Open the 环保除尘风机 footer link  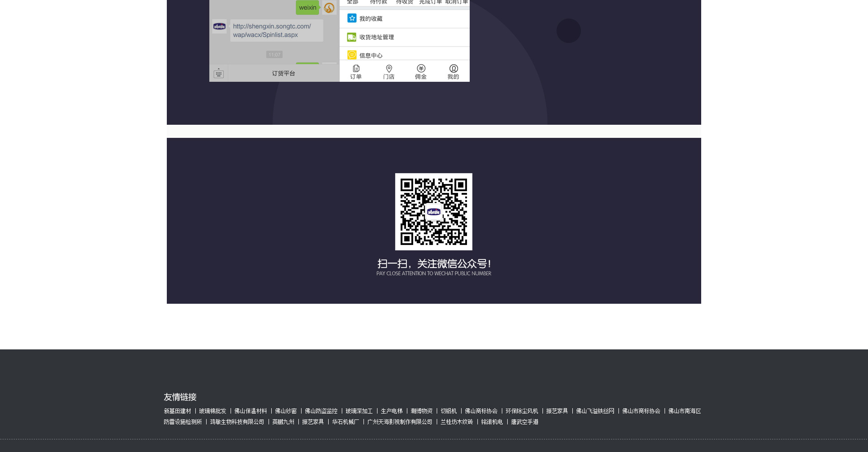point(522,411)
